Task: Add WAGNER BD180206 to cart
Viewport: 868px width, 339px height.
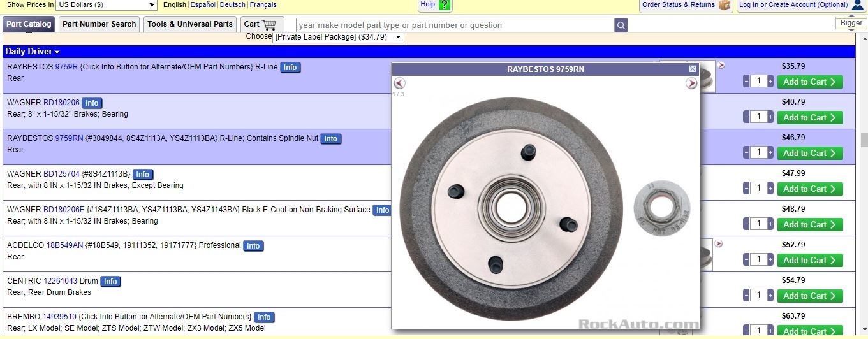Action: click(810, 117)
